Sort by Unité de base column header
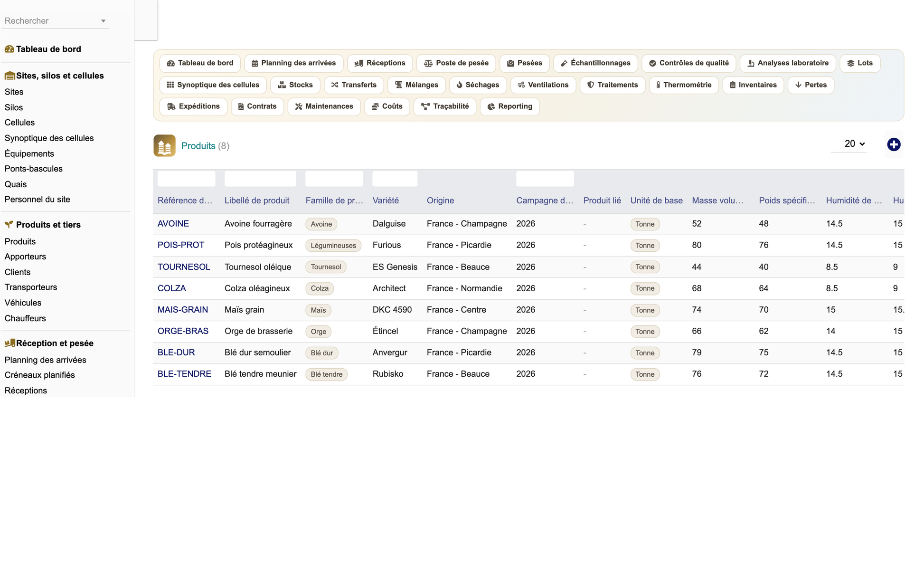The height and width of the screenshot is (572, 924). tap(656, 201)
